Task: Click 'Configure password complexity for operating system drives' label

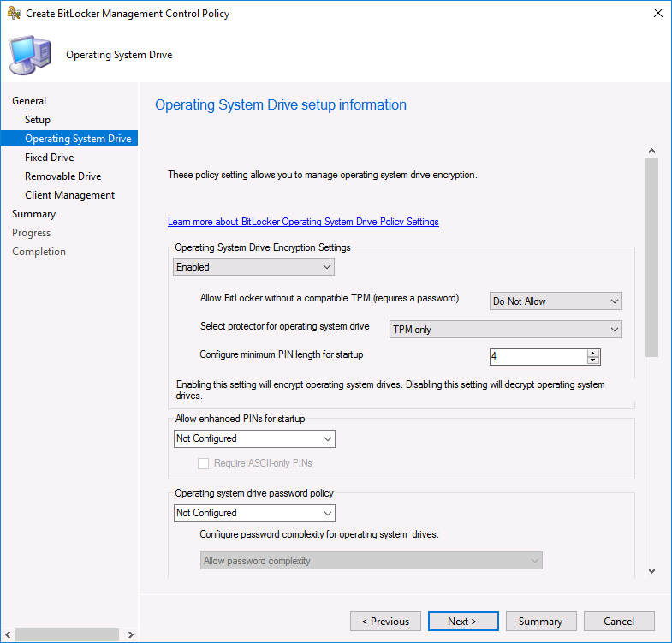Action: pos(319,534)
